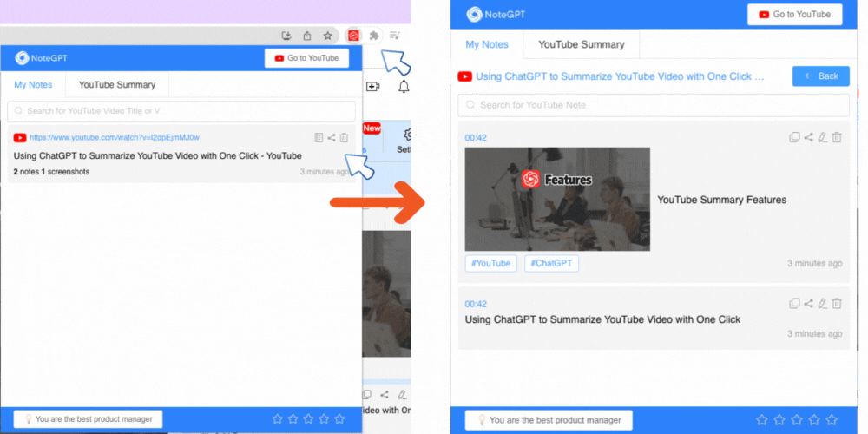
Task: Click the video title in the notes list card
Action: (x=158, y=156)
